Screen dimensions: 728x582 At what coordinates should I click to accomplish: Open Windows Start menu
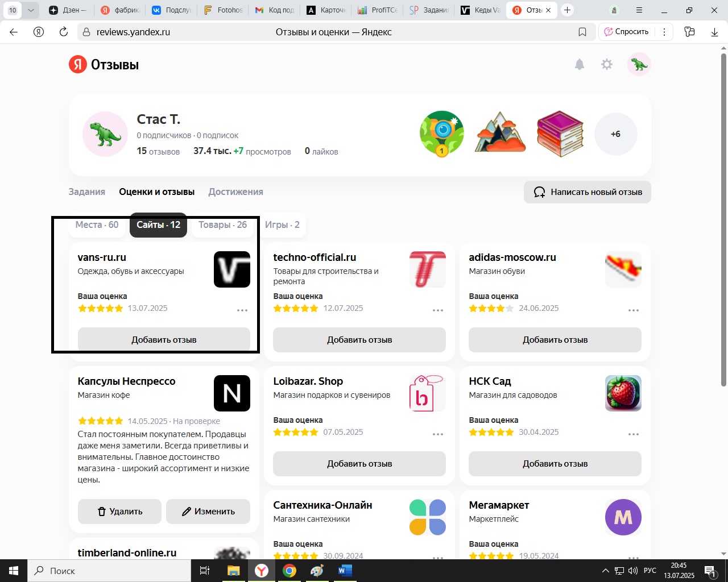tap(14, 571)
